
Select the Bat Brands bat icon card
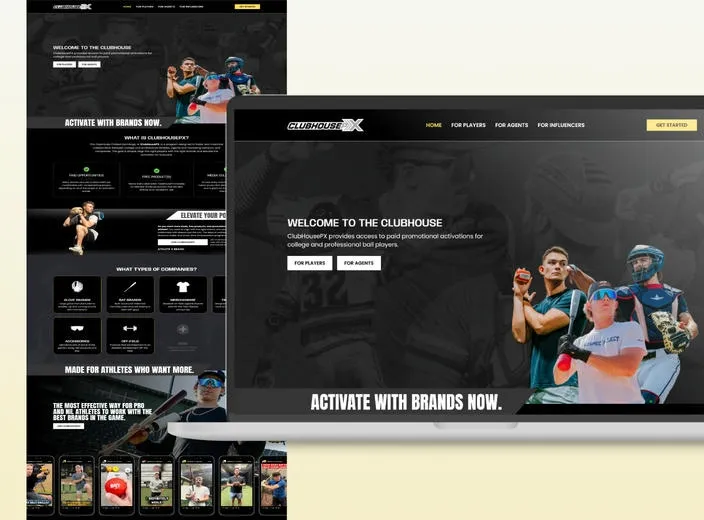pyautogui.click(x=130, y=294)
